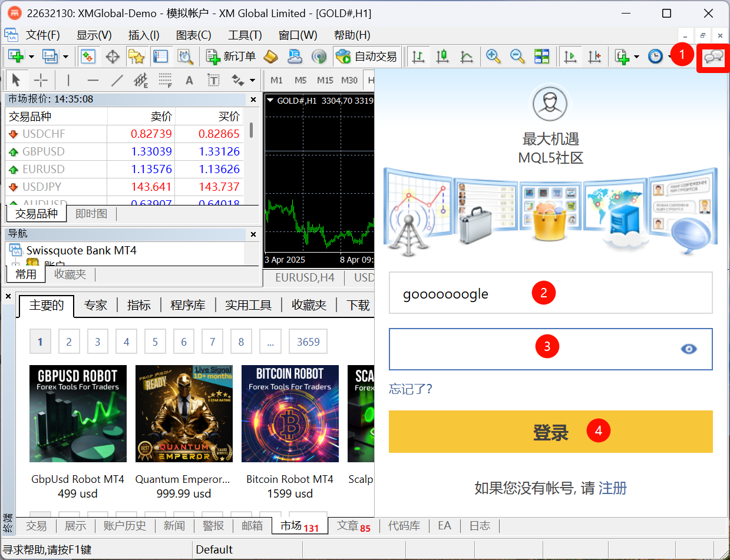
Task: Click the periodicity clock icon
Action: (655, 57)
